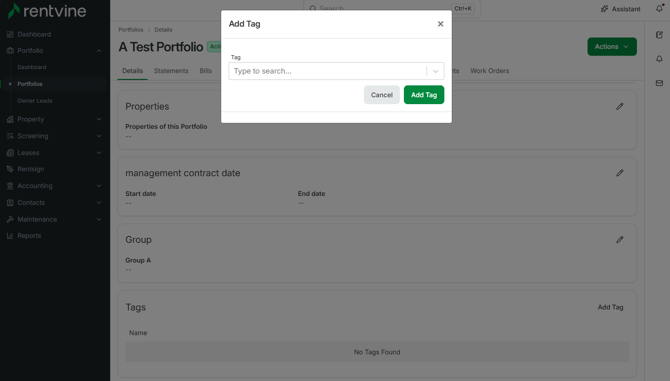Open the Assistant sparkle button
Image resolution: width=670 pixels, height=381 pixels.
(620, 9)
